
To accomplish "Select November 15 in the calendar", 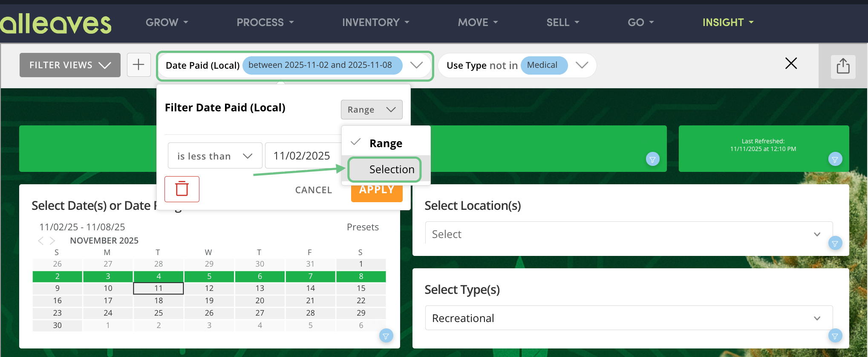I will click(x=361, y=288).
